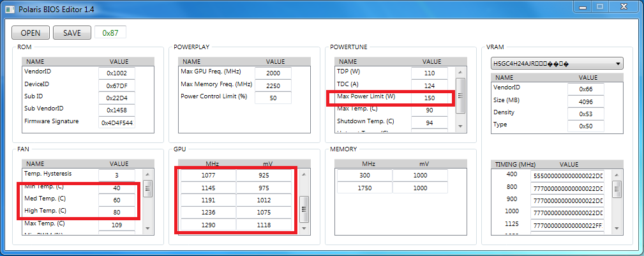Click TIMING scrollbar up arrow

(617, 174)
